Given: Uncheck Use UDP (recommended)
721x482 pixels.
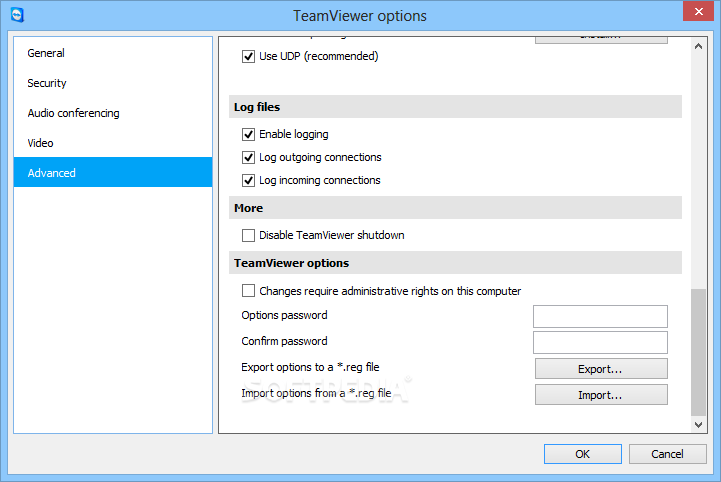Looking at the screenshot, I should (x=248, y=57).
